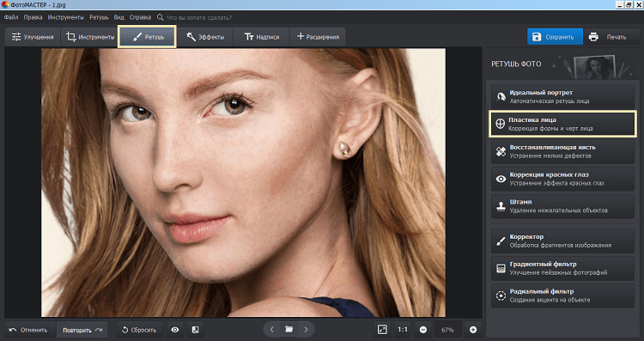Click the Отменить undo button
Image resolution: width=644 pixels, height=341 pixels.
(28, 330)
